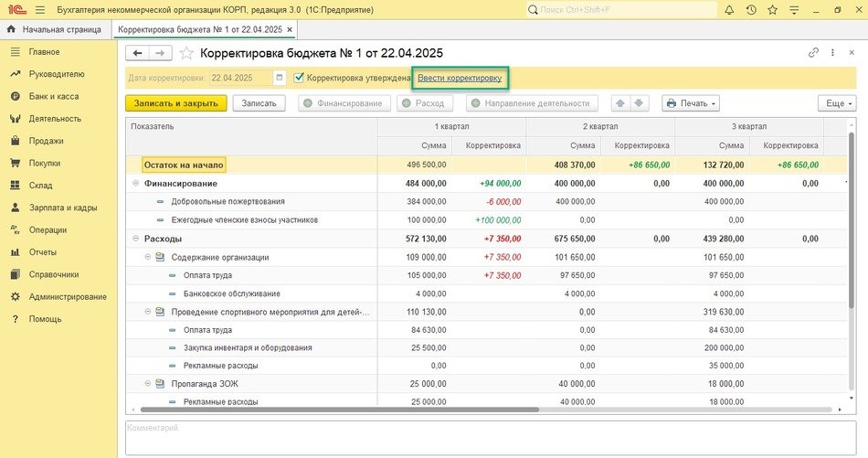Uncheck Корректировка утверждена checkbox

point(299,79)
